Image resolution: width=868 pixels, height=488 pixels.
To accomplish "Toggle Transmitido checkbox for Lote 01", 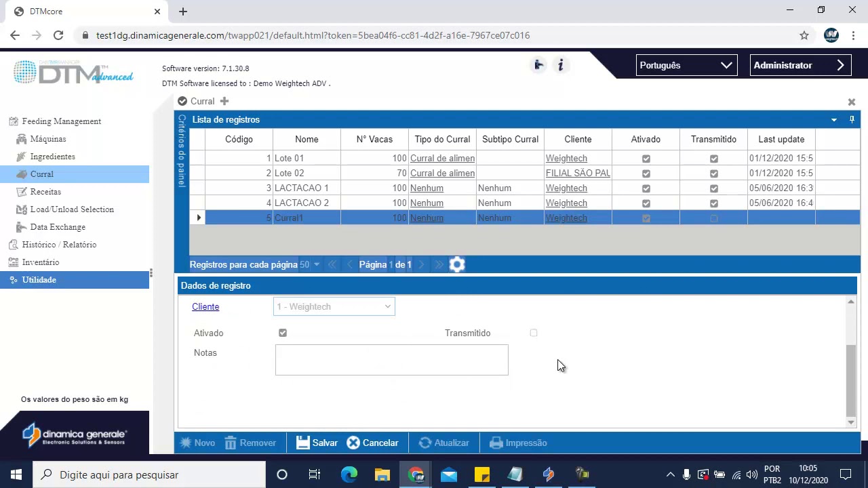I will (x=713, y=159).
